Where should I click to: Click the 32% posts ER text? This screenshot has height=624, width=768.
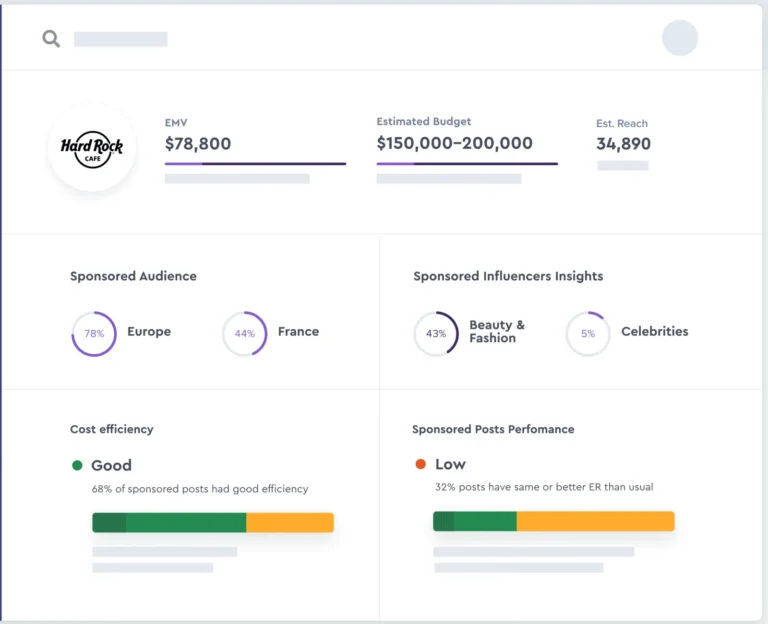(544, 487)
